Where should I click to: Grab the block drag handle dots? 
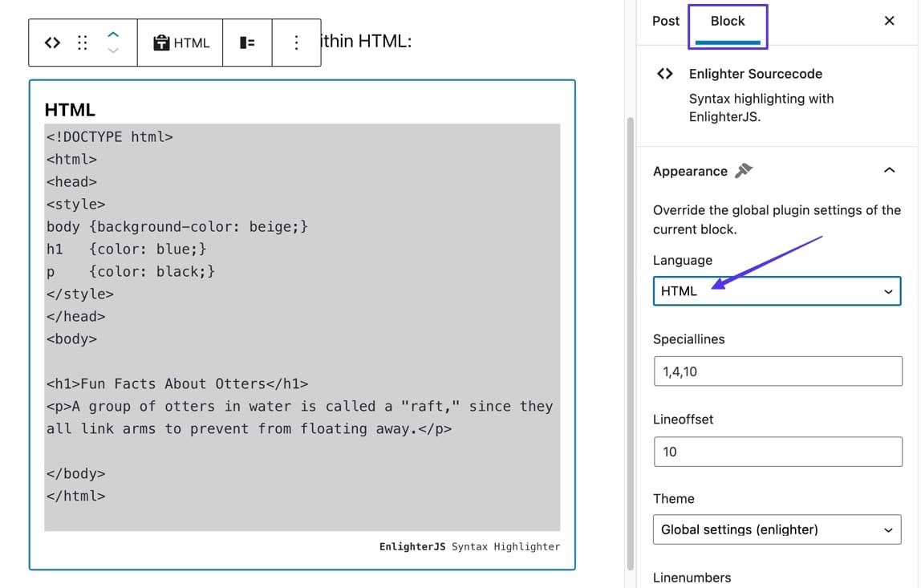click(82, 43)
